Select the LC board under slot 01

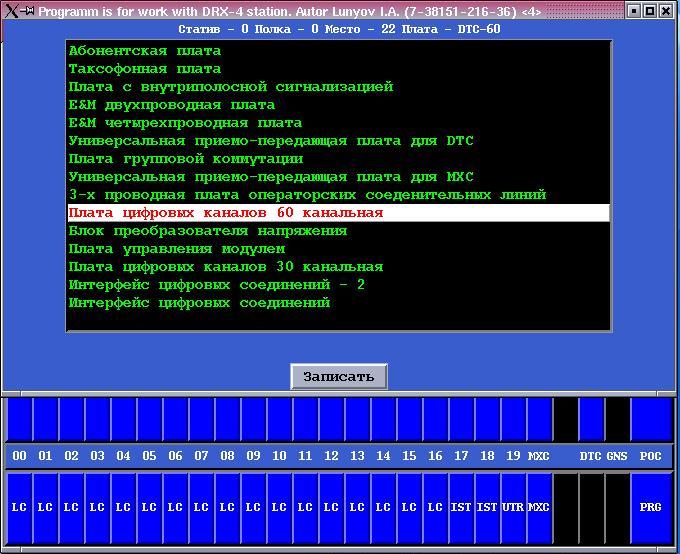(x=45, y=508)
